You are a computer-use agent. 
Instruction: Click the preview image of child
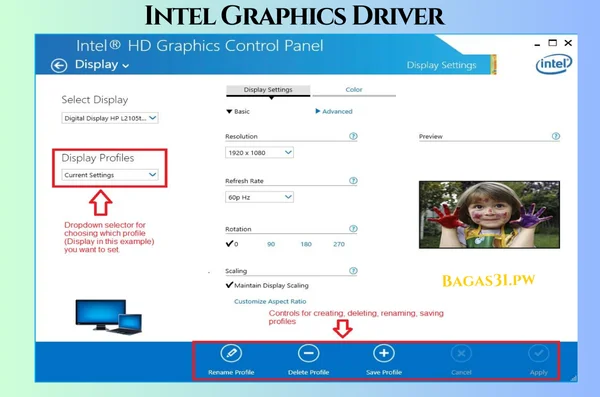489,215
